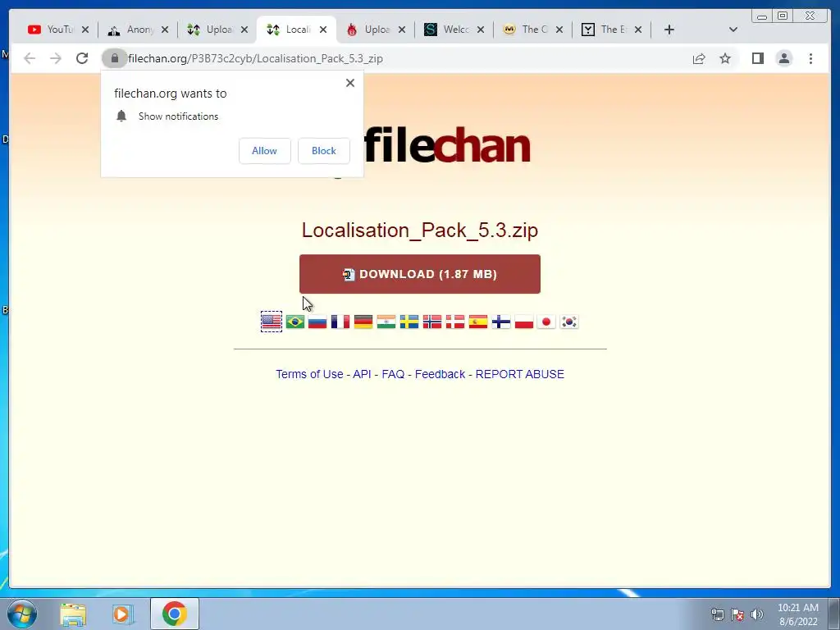Open Windows Media Player from taskbar
Viewport: 840px width, 630px height.
click(x=122, y=614)
